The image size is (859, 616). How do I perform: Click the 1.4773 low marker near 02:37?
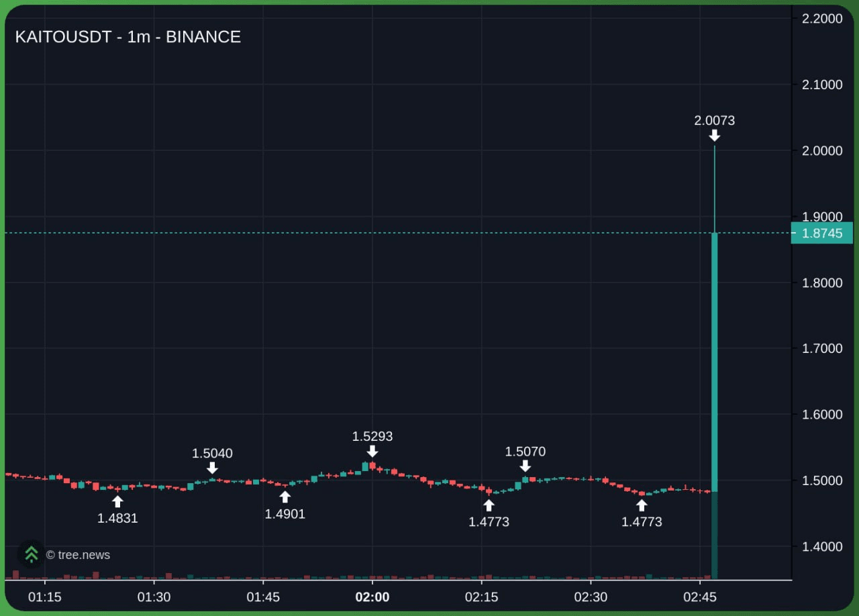(642, 521)
